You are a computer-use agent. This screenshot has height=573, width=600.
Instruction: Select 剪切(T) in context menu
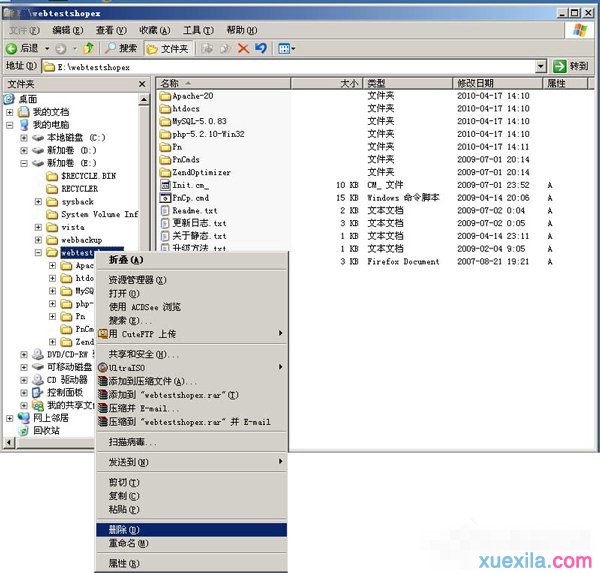191,482
